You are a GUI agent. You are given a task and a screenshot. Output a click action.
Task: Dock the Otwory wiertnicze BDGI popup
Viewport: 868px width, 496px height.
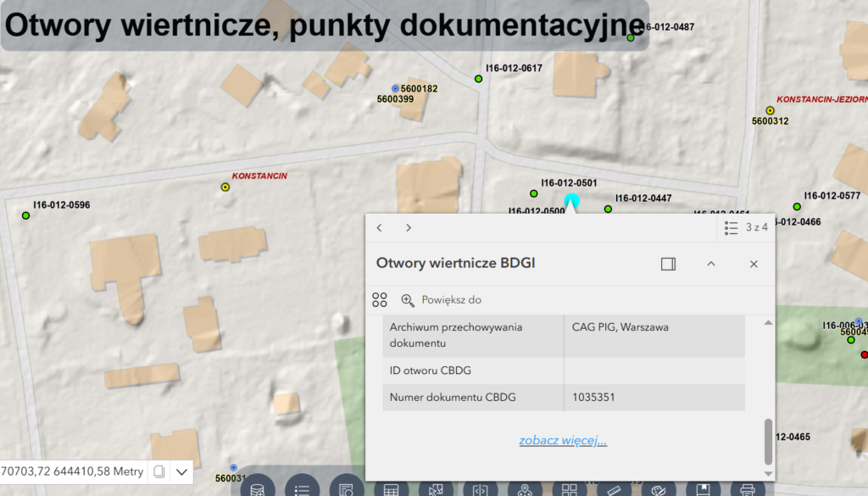[x=668, y=264]
